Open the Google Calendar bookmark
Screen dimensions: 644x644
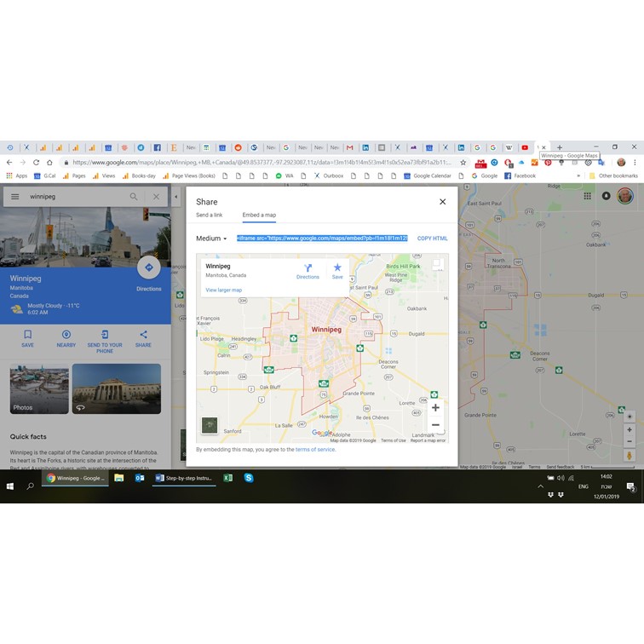coord(428,175)
